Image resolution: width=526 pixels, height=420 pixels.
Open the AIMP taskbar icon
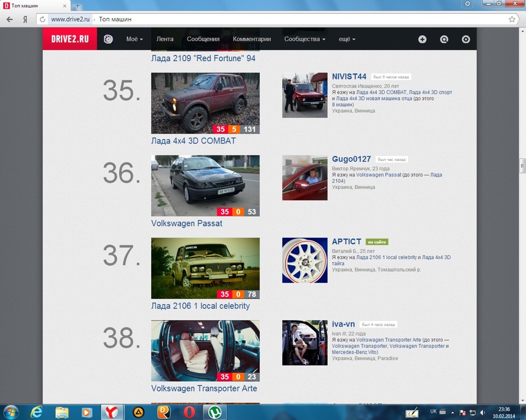point(139,412)
